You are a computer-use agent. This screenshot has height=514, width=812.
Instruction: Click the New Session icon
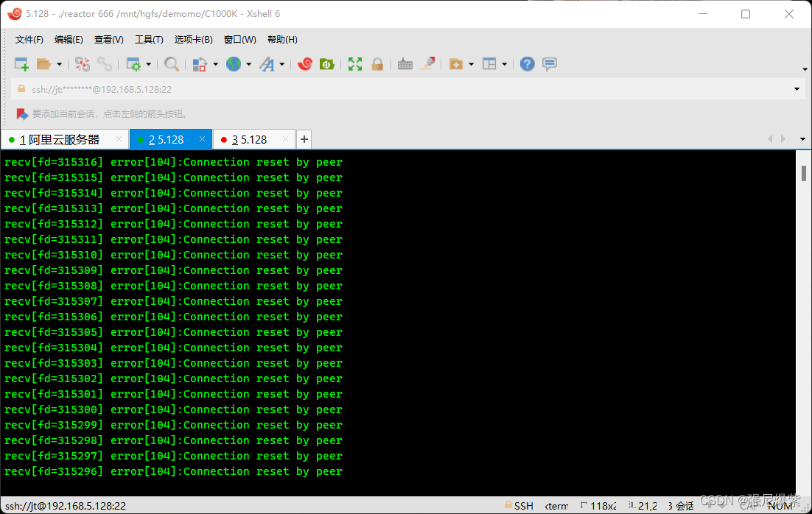(21, 64)
